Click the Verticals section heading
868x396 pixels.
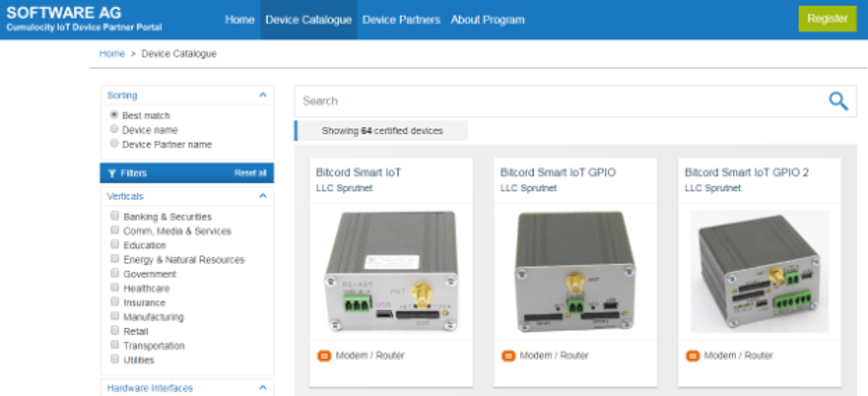pyautogui.click(x=125, y=196)
